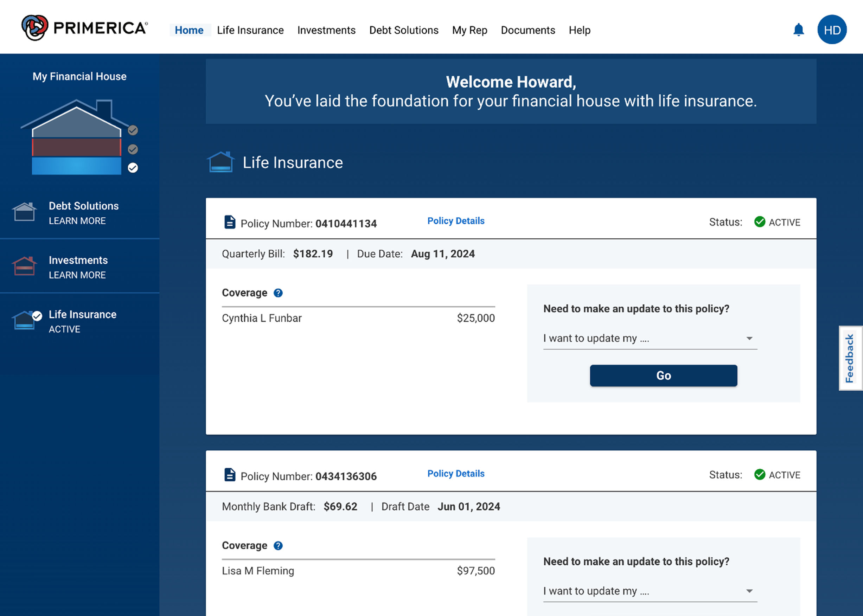This screenshot has width=863, height=616.
Task: Click the Primerica logo
Action: [x=84, y=28]
